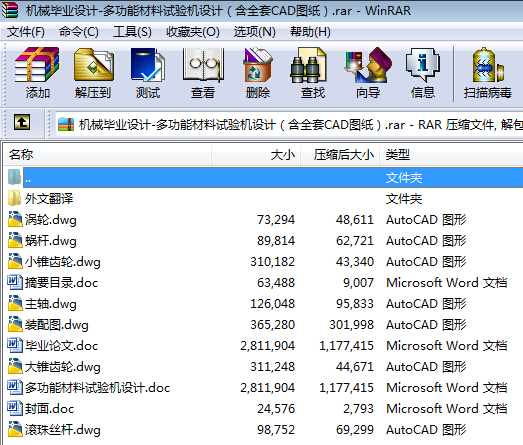Click the 主轴.dwg file icon
523x445 pixels.
coord(15,303)
